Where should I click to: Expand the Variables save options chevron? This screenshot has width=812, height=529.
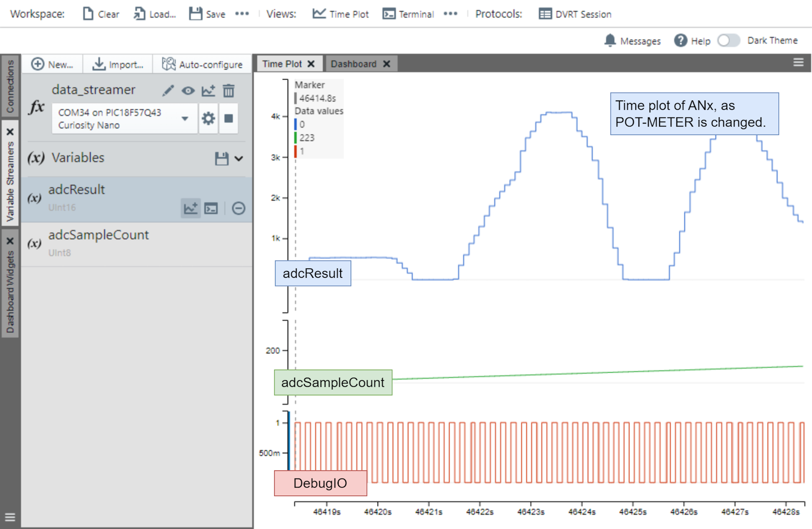click(239, 159)
